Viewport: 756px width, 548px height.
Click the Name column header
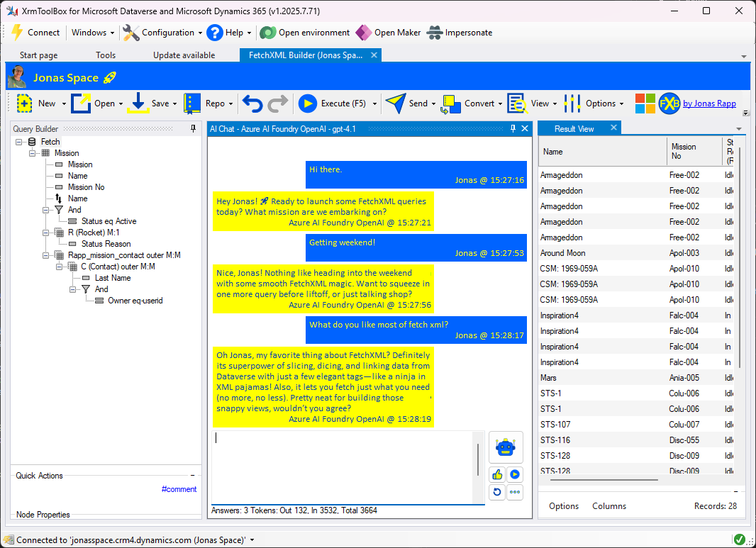(x=603, y=151)
